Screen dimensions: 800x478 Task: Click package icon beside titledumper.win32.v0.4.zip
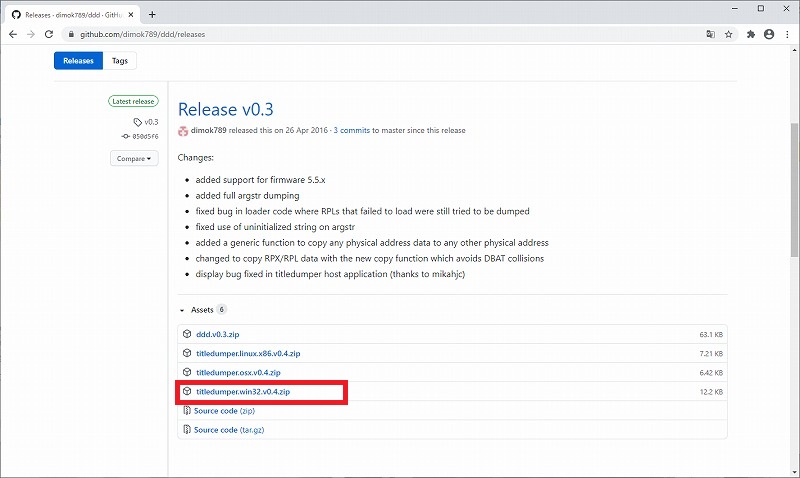pos(187,391)
